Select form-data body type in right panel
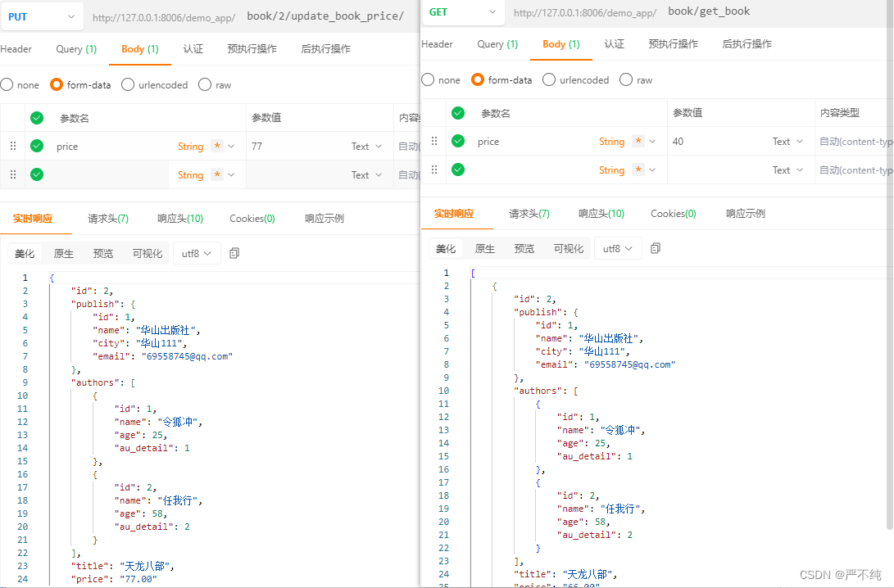 click(x=478, y=79)
